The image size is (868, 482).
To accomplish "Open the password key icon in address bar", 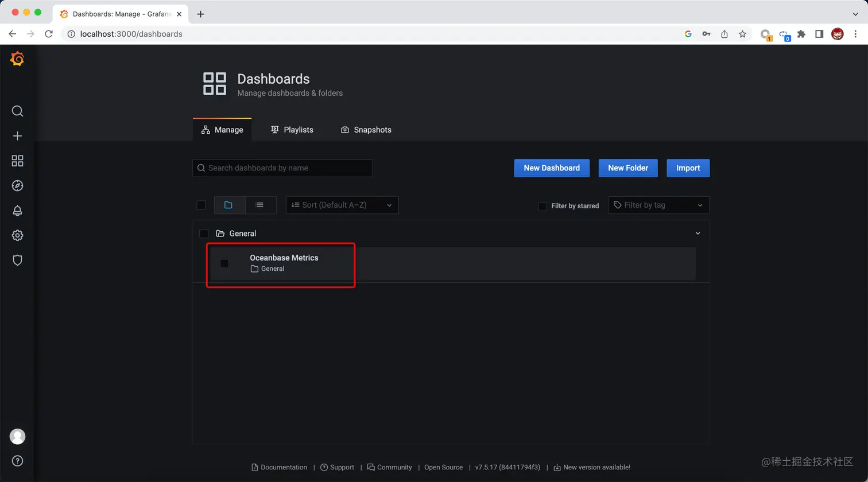I will click(706, 34).
